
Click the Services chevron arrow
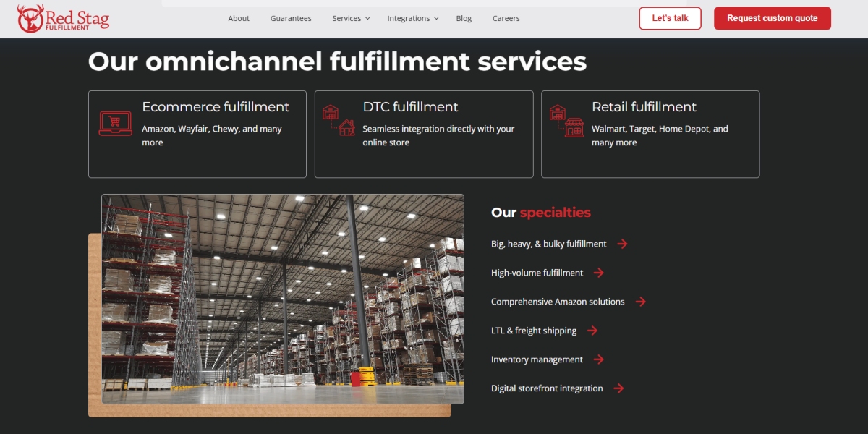[367, 18]
